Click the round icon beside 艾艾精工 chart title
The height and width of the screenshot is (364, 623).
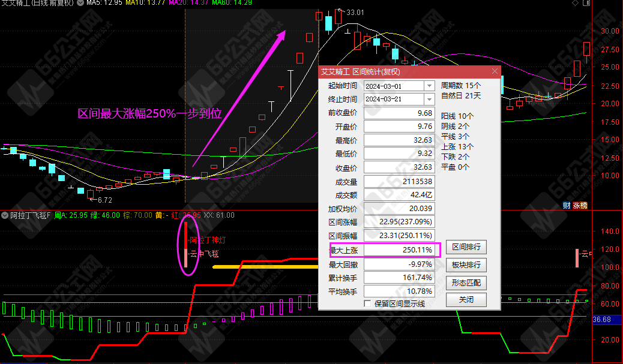coord(80,4)
